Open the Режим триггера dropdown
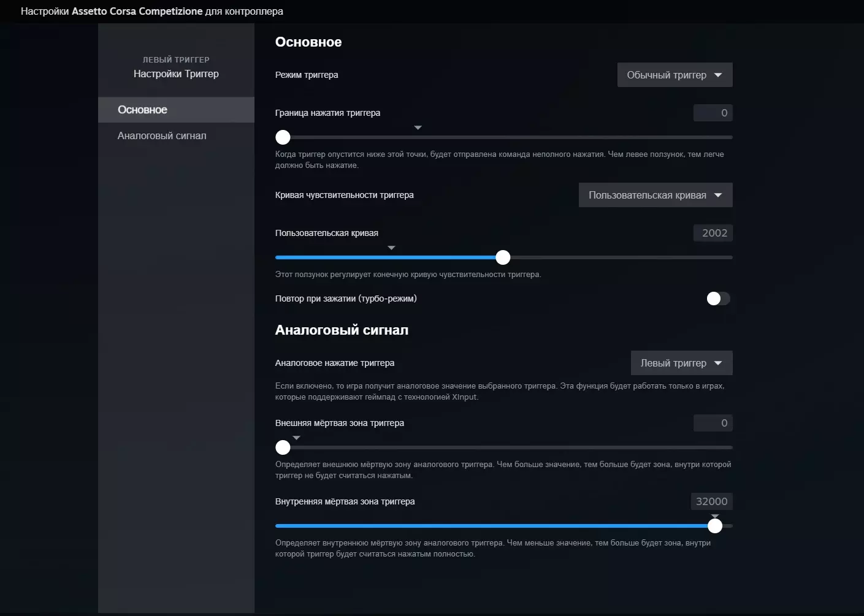864x616 pixels. click(675, 75)
